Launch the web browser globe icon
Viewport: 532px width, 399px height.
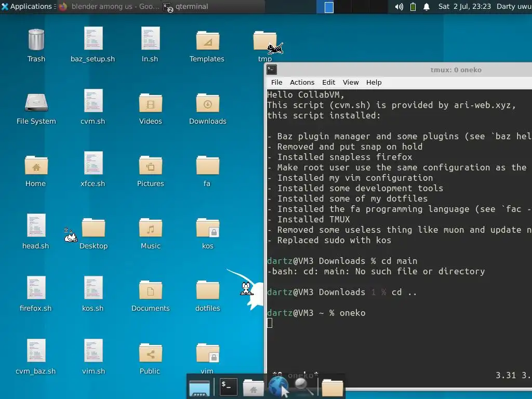coord(279,387)
